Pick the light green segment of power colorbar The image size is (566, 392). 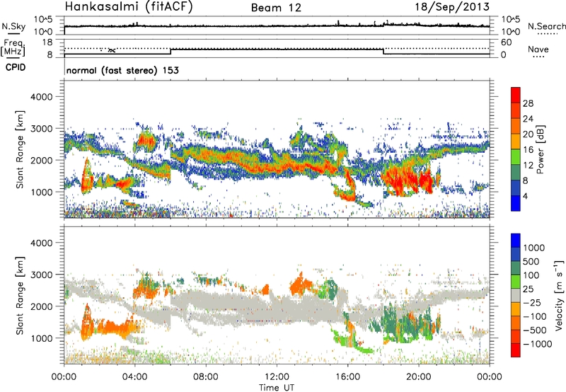516,157
